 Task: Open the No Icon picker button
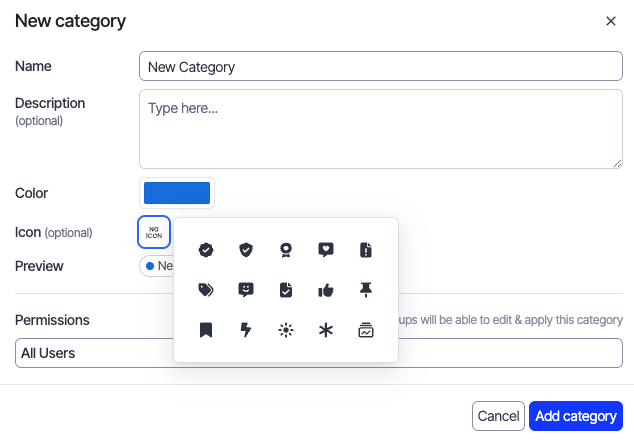pyautogui.click(x=154, y=232)
